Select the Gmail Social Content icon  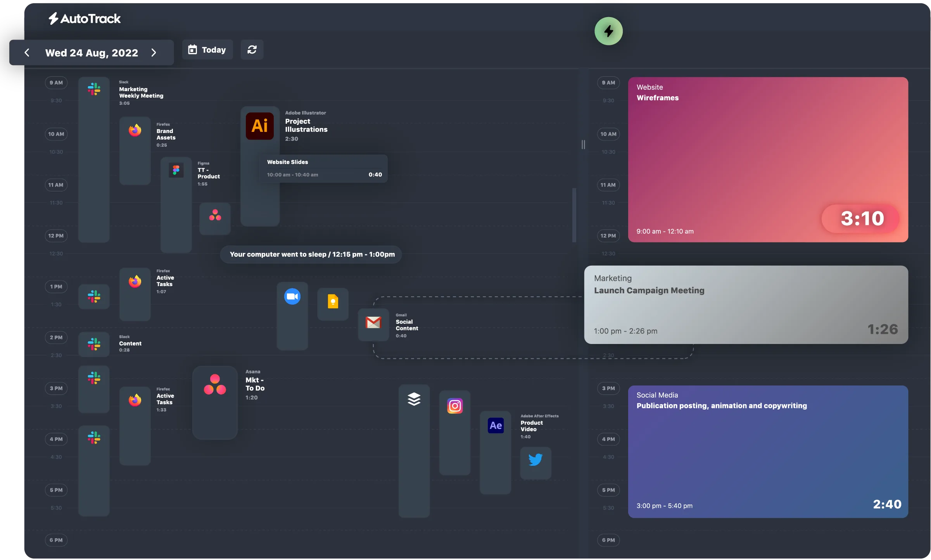coord(373,322)
